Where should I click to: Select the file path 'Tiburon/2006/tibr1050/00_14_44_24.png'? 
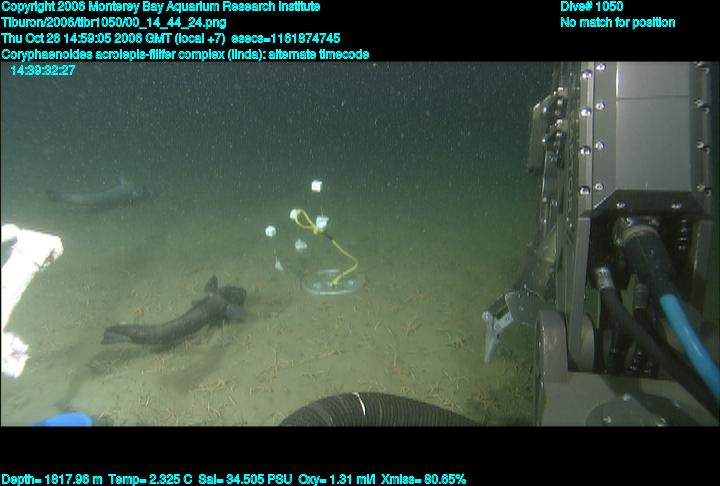tap(114, 23)
